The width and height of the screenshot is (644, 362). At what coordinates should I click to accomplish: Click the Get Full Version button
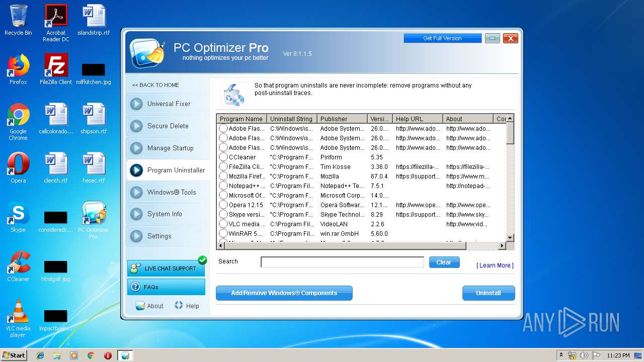point(442,38)
